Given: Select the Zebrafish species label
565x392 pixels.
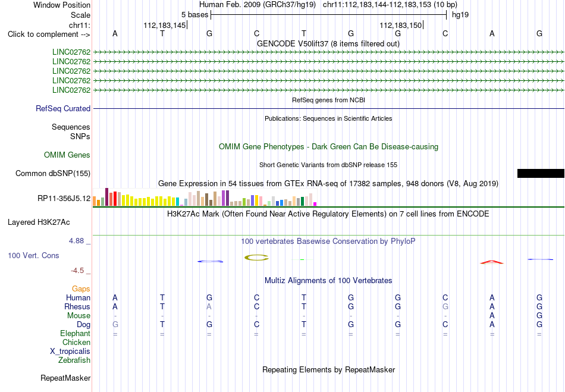Looking at the screenshot, I should (74, 360).
